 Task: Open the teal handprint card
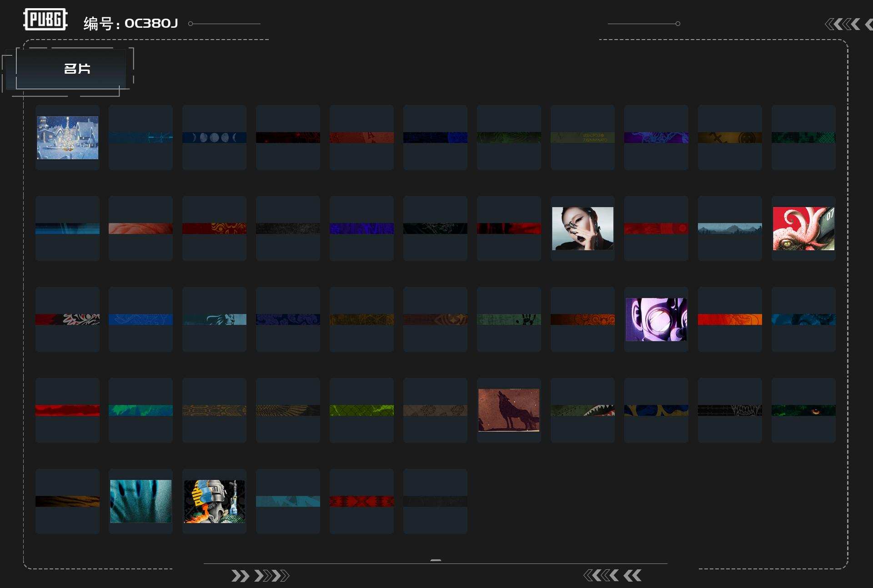click(140, 501)
